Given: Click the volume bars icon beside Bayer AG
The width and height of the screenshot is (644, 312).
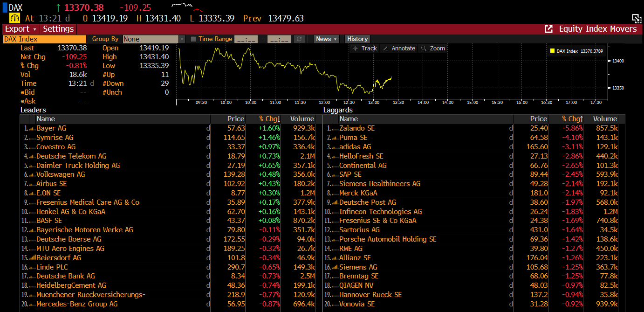Looking at the screenshot, I should coord(32,128).
